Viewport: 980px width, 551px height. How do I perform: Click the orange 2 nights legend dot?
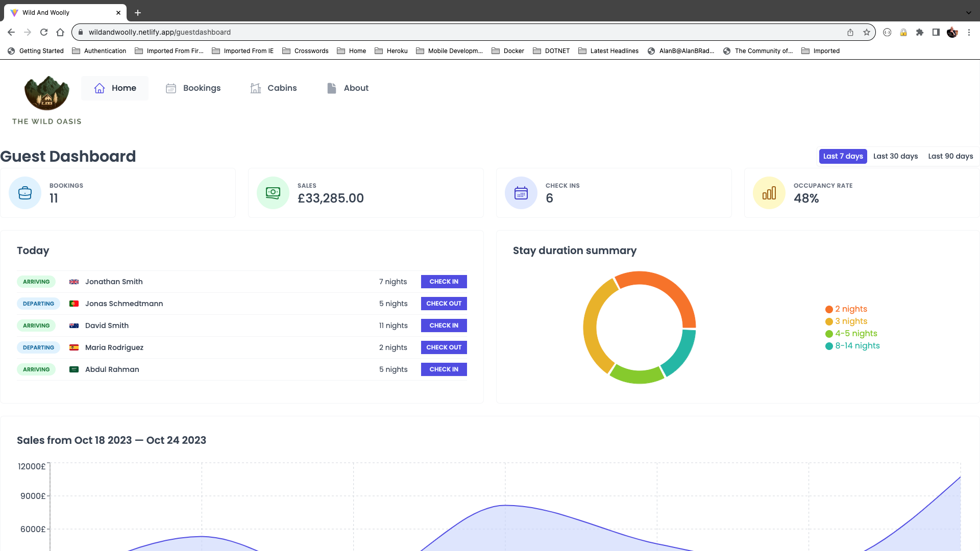click(x=829, y=309)
